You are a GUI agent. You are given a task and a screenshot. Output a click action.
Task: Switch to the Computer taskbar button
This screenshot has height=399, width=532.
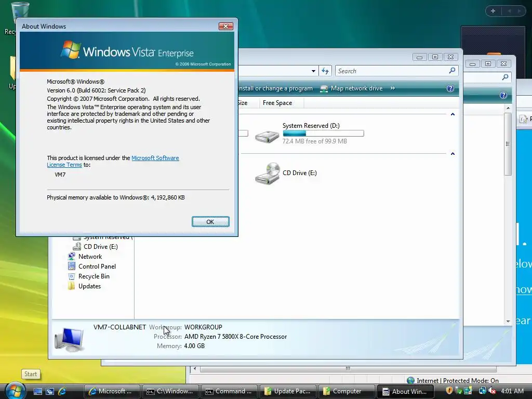pyautogui.click(x=347, y=391)
